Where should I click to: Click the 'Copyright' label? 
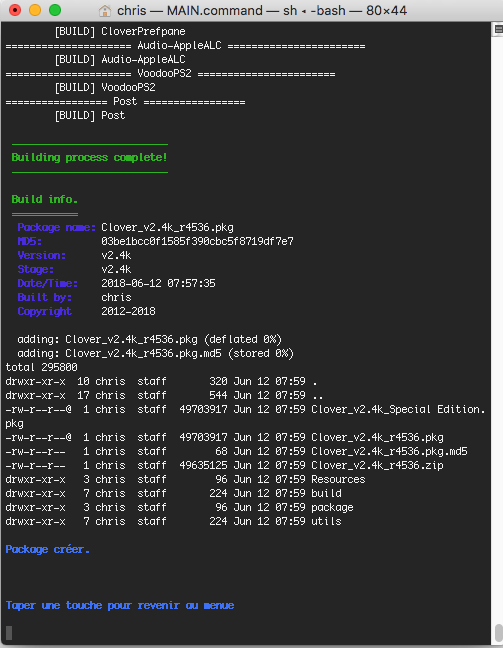(45, 312)
